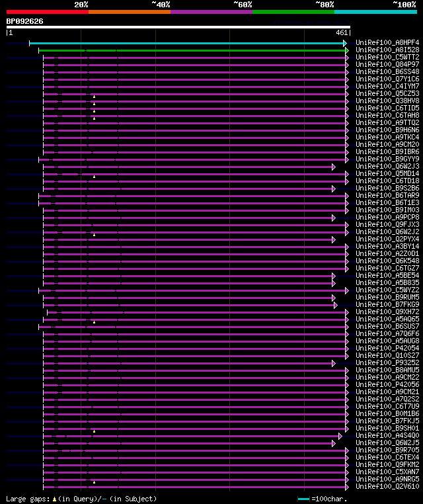Select the UniRef100_A9PCP8 label

pos(387,218)
